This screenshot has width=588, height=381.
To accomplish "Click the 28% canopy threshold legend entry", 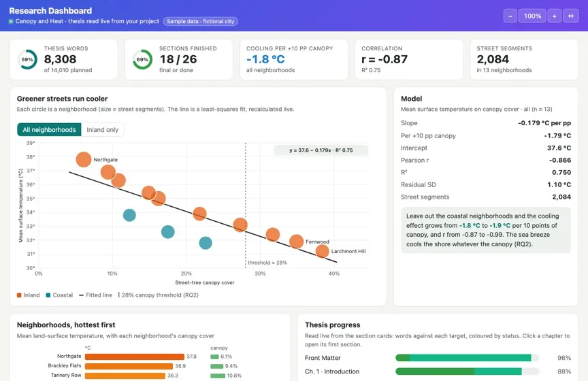I will click(159, 295).
